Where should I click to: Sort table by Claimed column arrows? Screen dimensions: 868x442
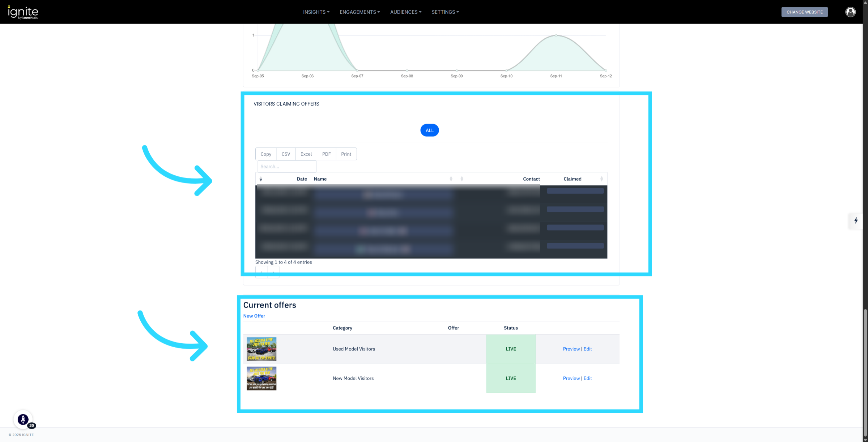[x=601, y=179]
